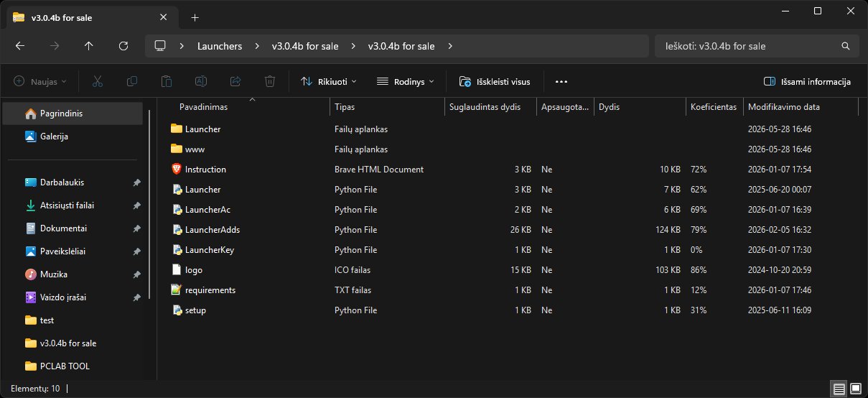Click the Launcher folder icon
This screenshot has height=398, width=868.
coord(177,129)
